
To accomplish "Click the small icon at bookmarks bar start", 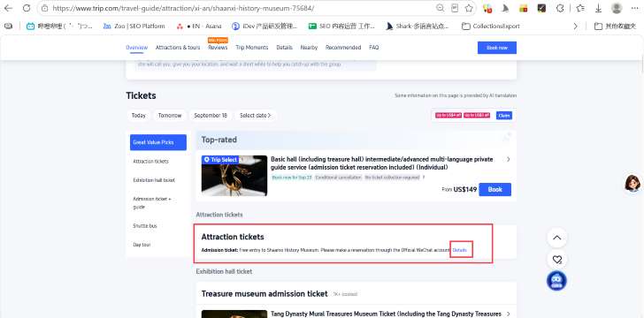I will (x=8, y=26).
